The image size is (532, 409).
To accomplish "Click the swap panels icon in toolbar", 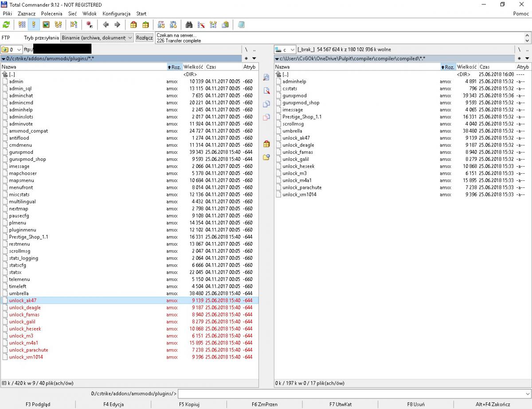I will (x=74, y=25).
